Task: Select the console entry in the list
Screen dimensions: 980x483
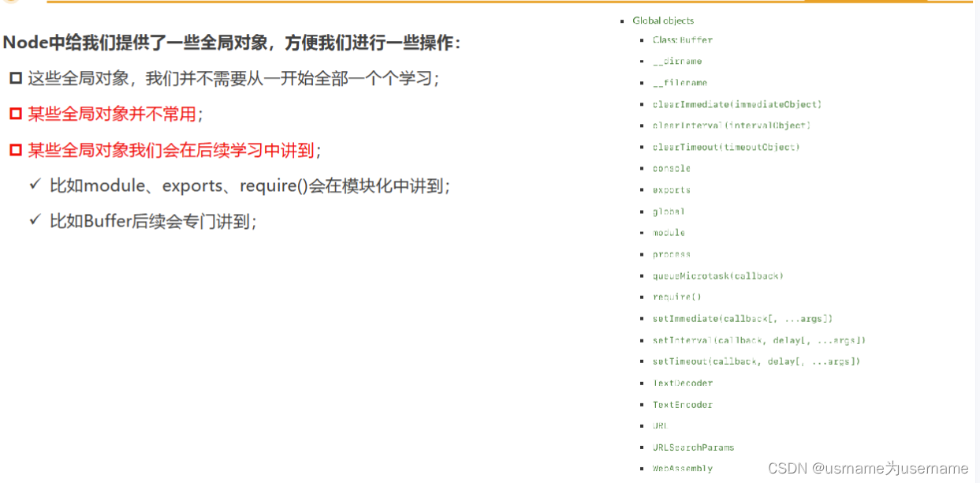Action: pos(671,168)
